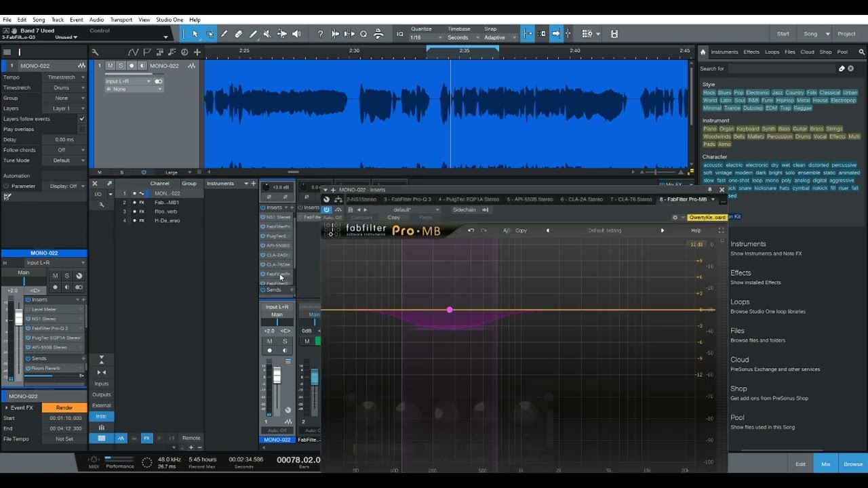Adjust the MONO-022 mixer channel fader
The image size is (868, 488).
click(x=277, y=375)
